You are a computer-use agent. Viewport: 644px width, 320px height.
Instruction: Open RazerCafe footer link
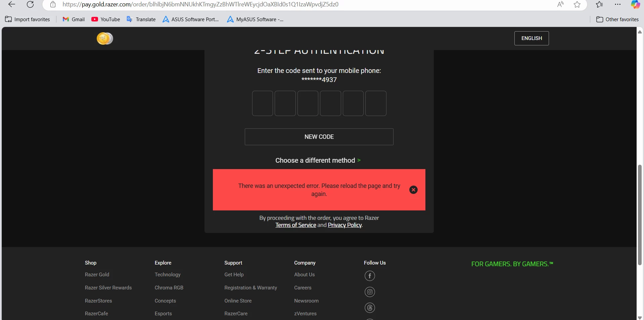click(x=96, y=314)
